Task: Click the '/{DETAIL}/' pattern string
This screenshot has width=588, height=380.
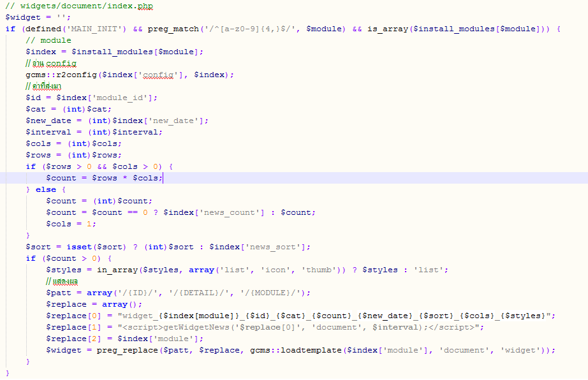Action: [198, 293]
